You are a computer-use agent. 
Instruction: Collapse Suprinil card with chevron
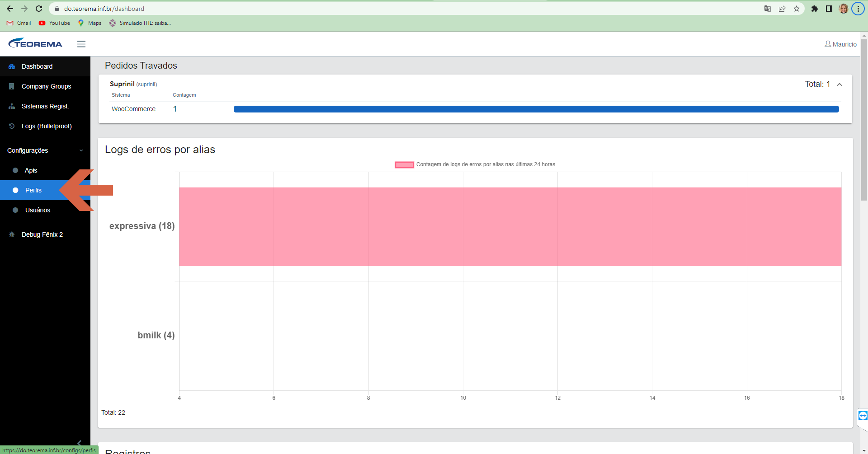click(840, 84)
